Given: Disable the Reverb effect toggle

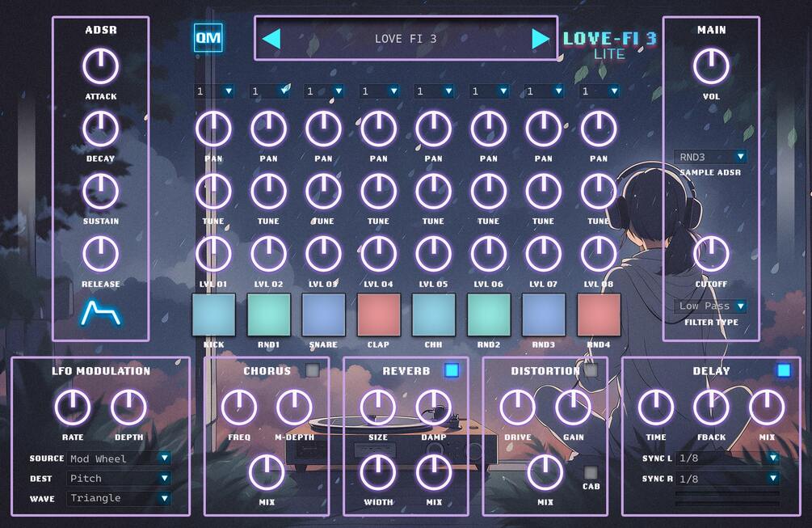Looking at the screenshot, I should 452,370.
